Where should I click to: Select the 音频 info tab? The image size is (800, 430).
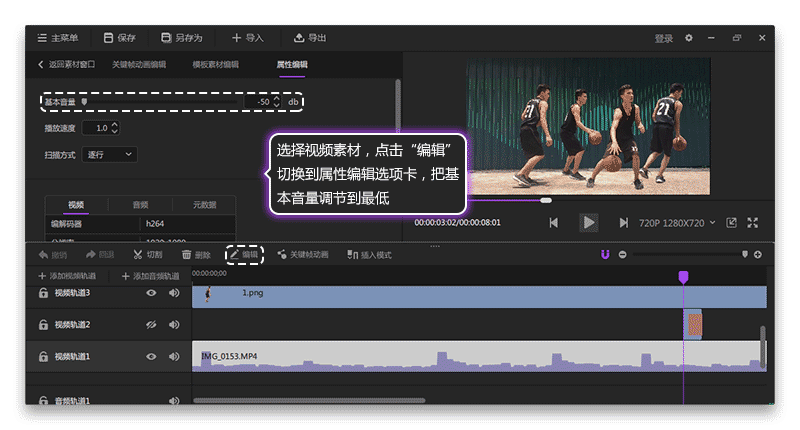[140, 205]
